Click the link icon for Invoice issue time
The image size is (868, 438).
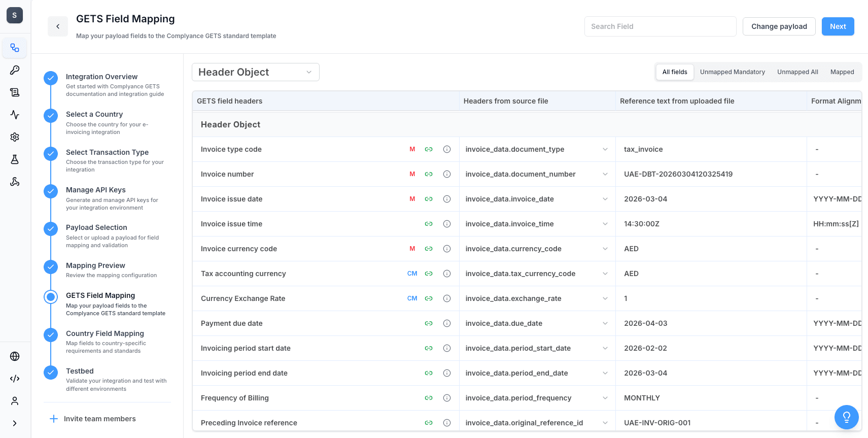tap(429, 224)
